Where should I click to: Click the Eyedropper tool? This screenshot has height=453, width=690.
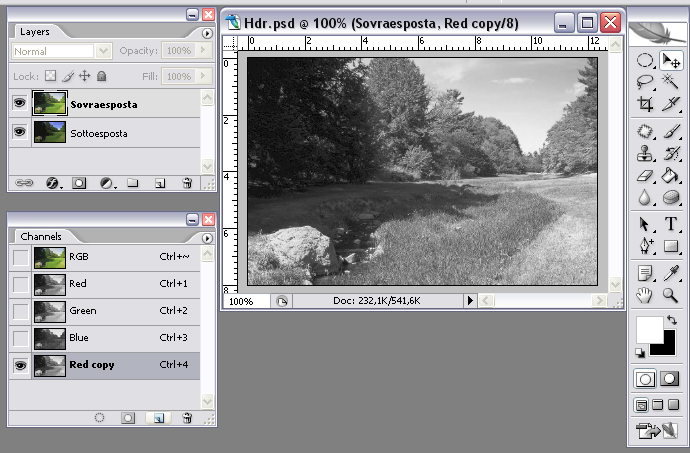coord(671,271)
